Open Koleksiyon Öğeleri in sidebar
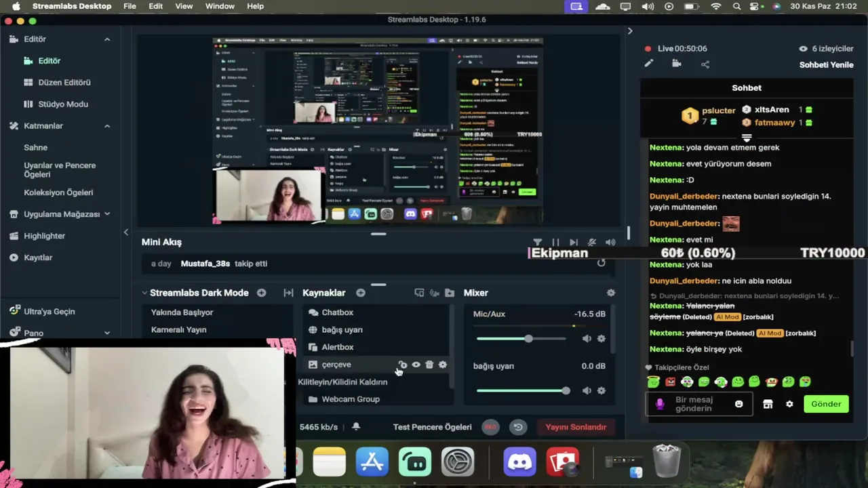The width and height of the screenshot is (868, 488). point(58,192)
